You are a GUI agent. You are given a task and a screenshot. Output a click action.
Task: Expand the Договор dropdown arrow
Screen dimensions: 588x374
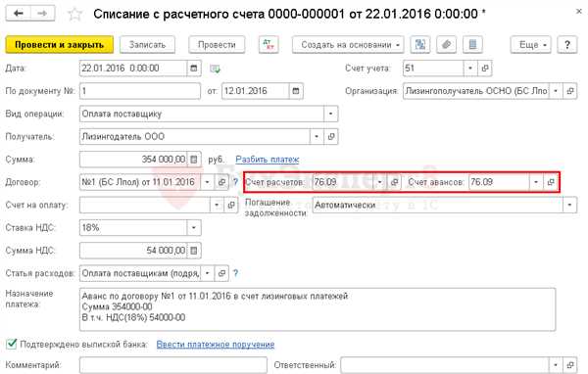(207, 182)
